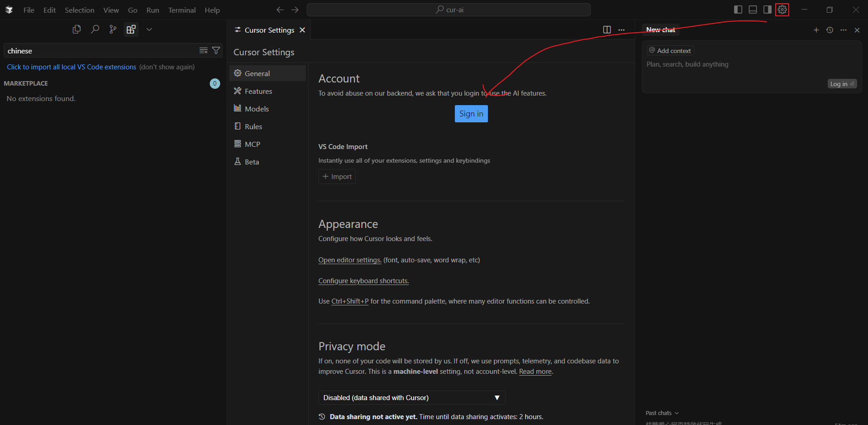Open the Privacy mode dropdown
Viewport: 868px width, 425px height.
coord(412,398)
